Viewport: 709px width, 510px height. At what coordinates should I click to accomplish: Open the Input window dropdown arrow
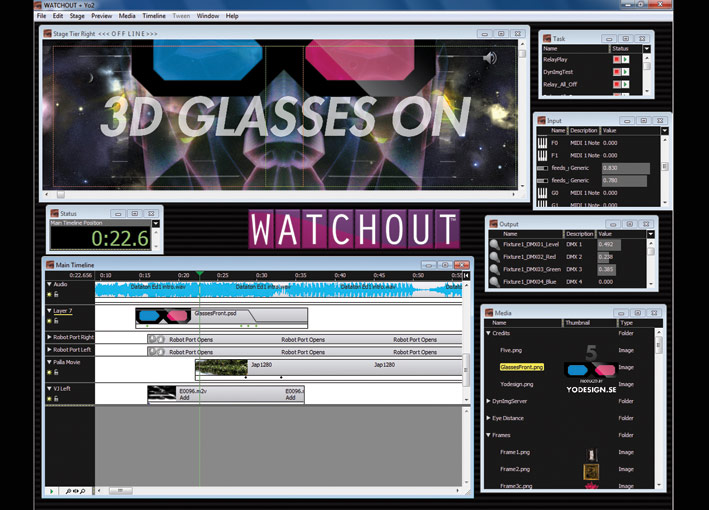pos(664,131)
